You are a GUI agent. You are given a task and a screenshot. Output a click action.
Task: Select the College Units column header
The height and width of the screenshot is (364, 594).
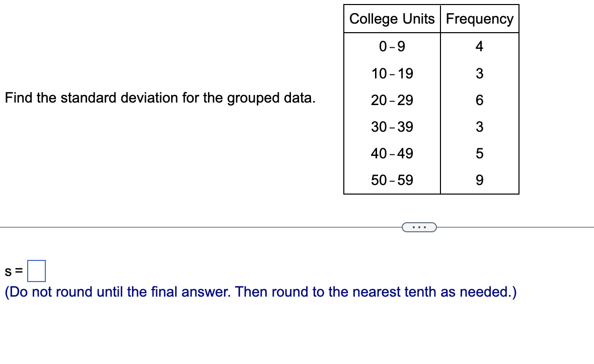tap(392, 19)
